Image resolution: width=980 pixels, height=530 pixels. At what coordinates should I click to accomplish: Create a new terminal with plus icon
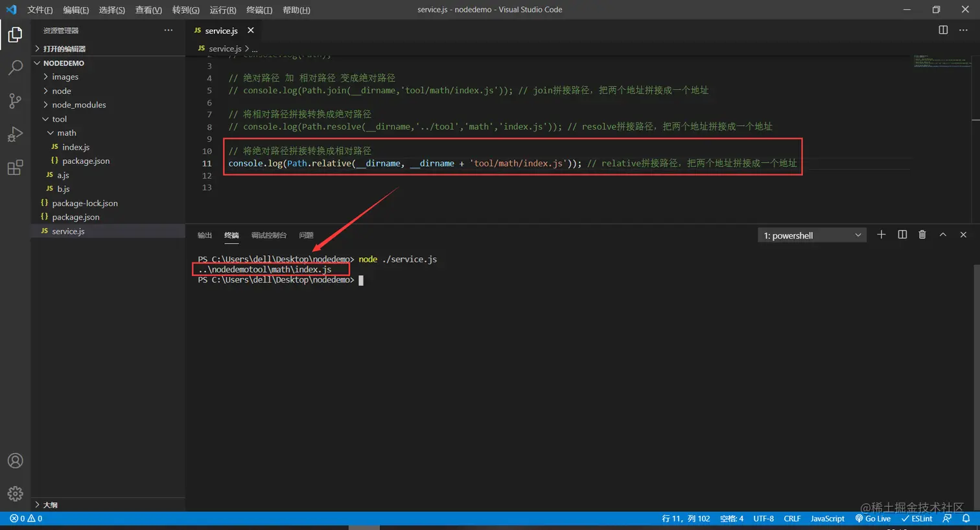(x=881, y=235)
